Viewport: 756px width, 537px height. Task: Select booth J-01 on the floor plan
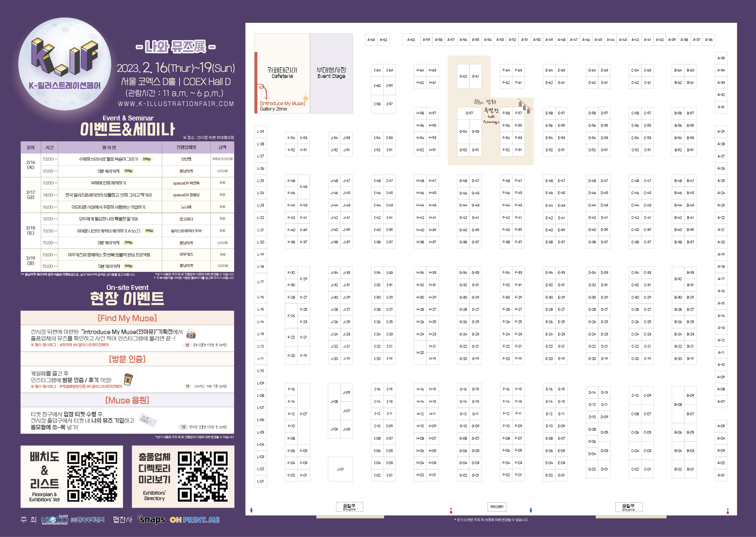click(x=340, y=469)
